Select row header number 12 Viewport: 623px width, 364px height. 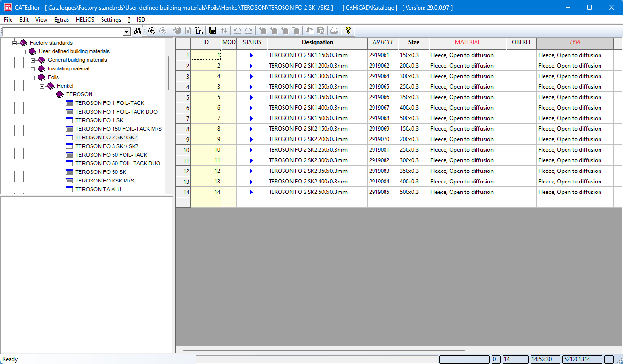point(183,171)
